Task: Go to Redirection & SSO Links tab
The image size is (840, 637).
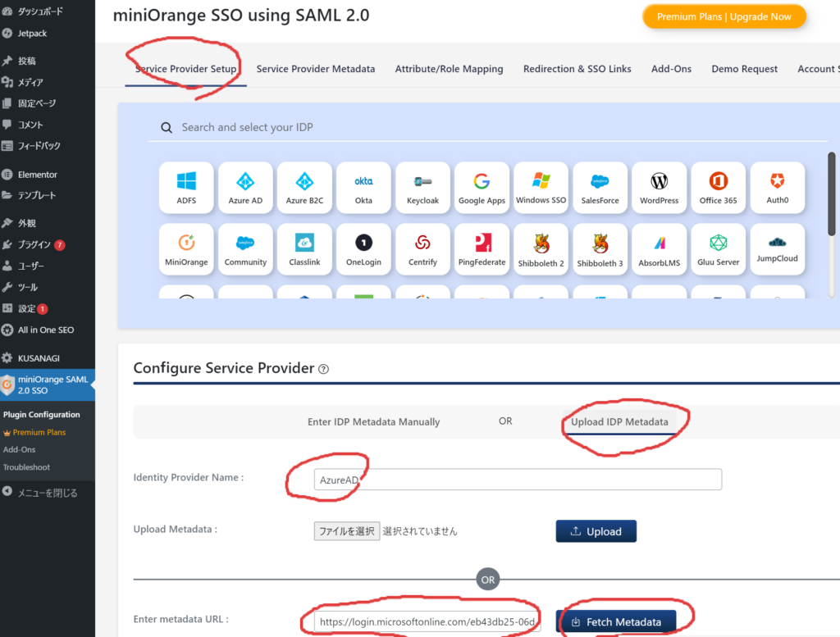Action: (x=577, y=69)
